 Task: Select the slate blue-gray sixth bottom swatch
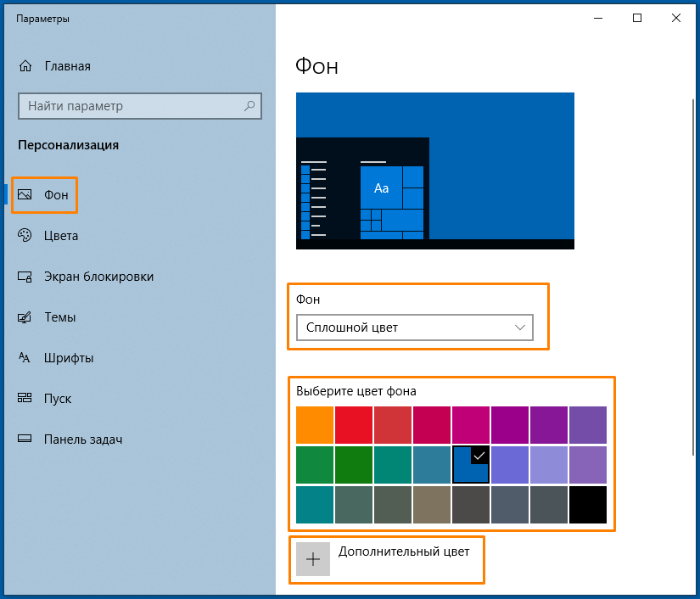point(510,504)
